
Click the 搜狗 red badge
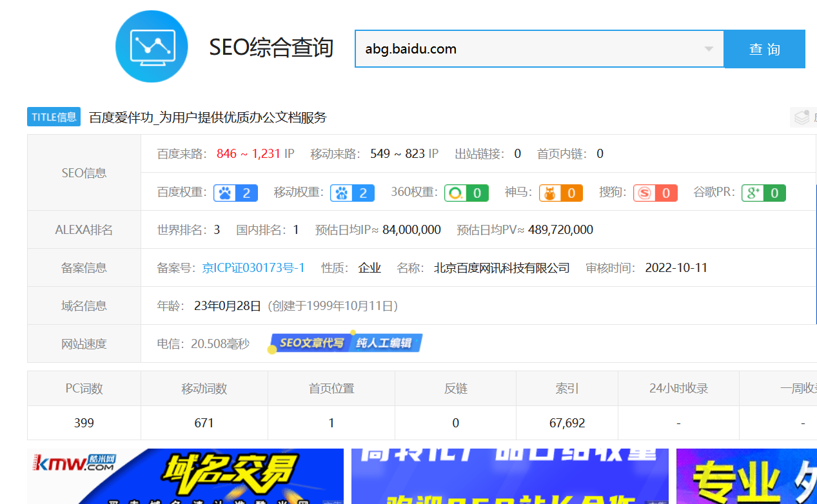pos(655,193)
